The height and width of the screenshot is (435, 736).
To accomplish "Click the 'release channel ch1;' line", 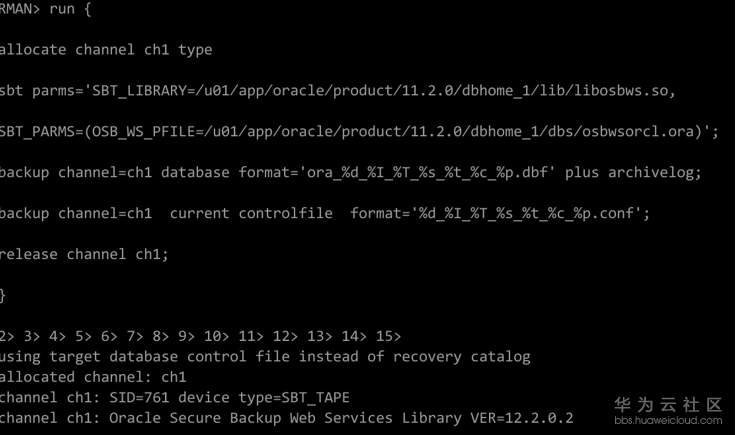I will (x=83, y=254).
